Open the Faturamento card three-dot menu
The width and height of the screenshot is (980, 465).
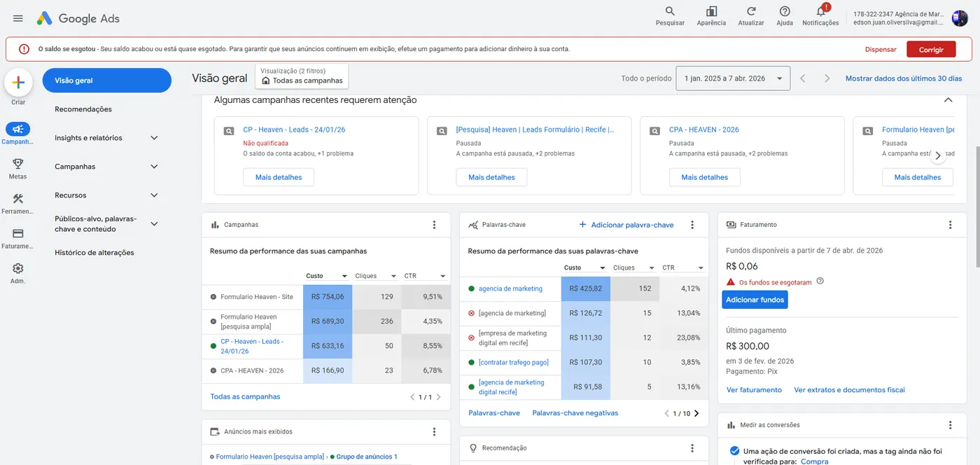tap(950, 225)
